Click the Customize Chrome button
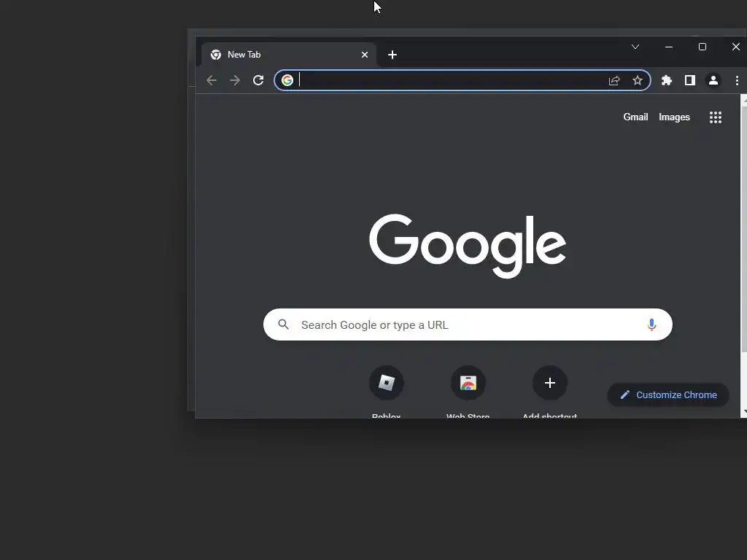 click(668, 394)
